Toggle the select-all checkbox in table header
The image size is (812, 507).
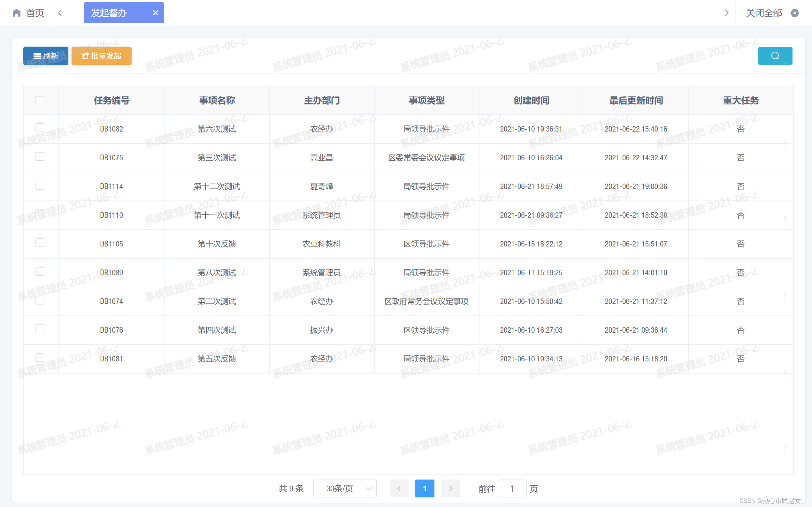40,101
